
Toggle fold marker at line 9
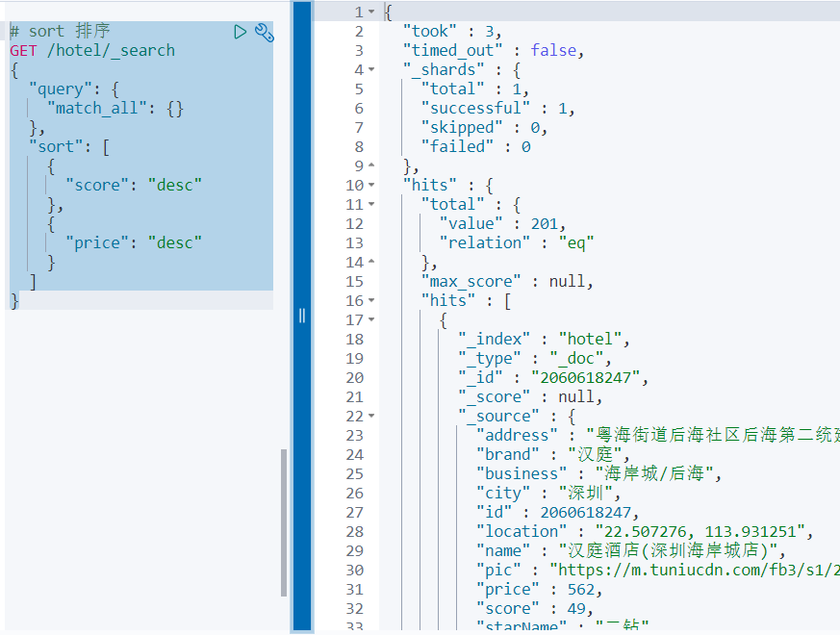[x=371, y=165]
